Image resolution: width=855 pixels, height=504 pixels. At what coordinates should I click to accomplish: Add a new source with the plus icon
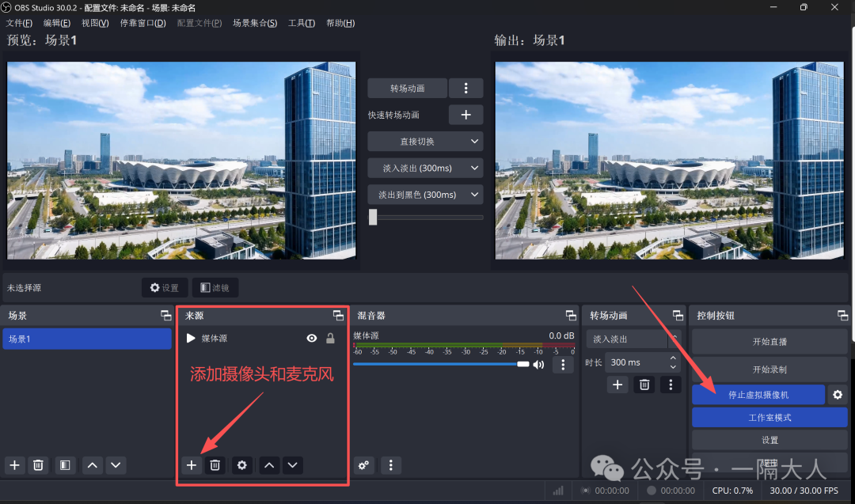point(191,465)
